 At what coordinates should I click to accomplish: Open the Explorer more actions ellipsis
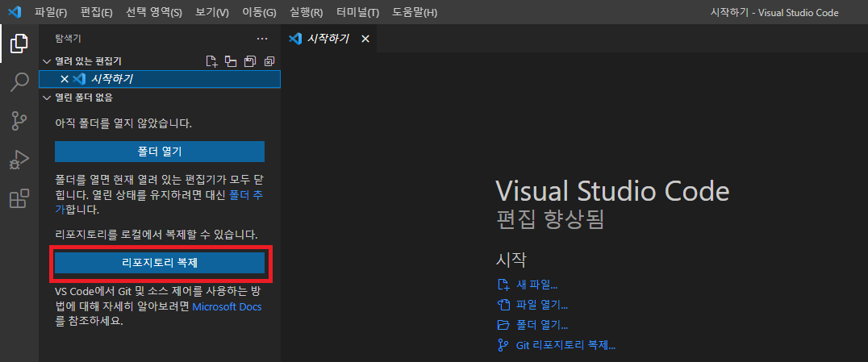262,39
